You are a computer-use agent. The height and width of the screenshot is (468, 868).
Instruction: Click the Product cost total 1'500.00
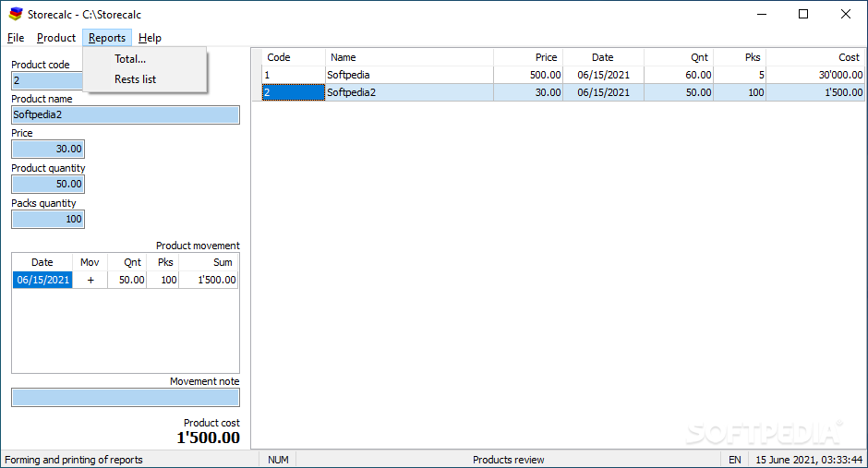(x=208, y=438)
